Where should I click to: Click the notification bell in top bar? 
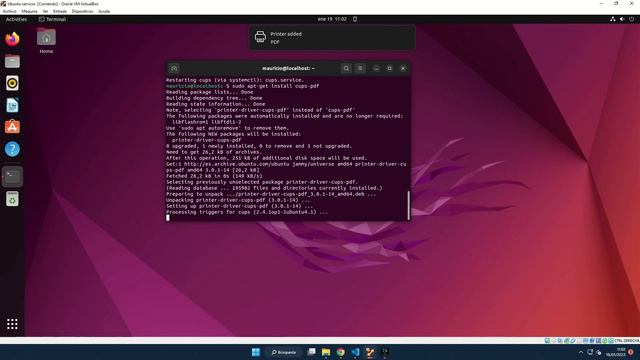[x=355, y=19]
